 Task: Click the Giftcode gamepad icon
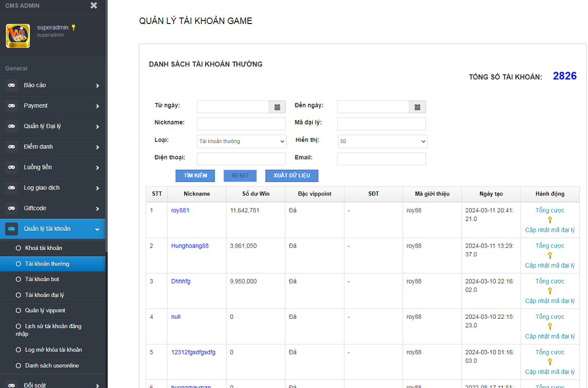coord(12,208)
